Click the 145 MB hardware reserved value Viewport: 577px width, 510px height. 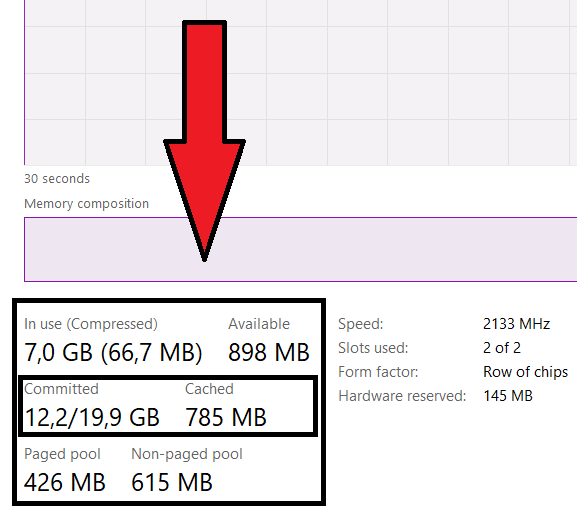click(x=508, y=396)
